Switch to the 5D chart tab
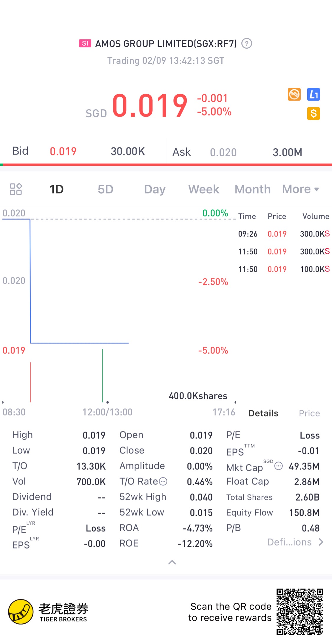This screenshot has height=644, width=332. pyautogui.click(x=106, y=189)
